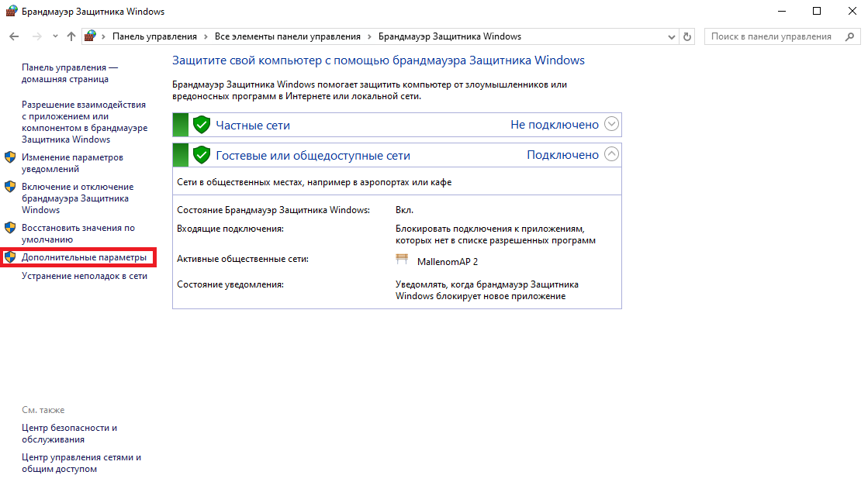Open the breadcrumb arrow after Панель управления
Viewport: 868px width, 489px height.
[x=206, y=36]
